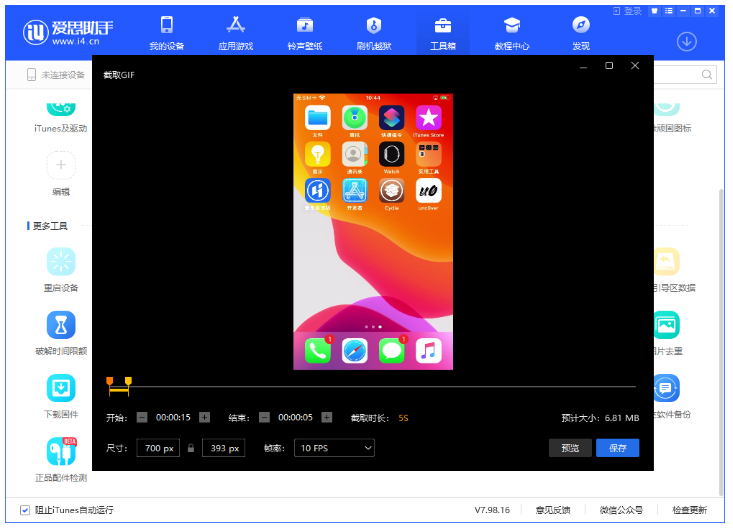Open the 刷机越狱 tab
The image size is (733, 528).
(374, 33)
